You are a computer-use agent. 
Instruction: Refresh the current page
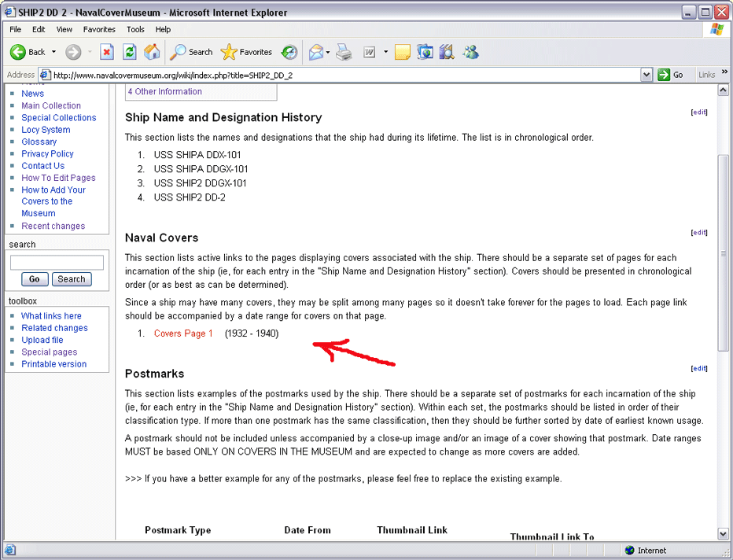pyautogui.click(x=130, y=52)
